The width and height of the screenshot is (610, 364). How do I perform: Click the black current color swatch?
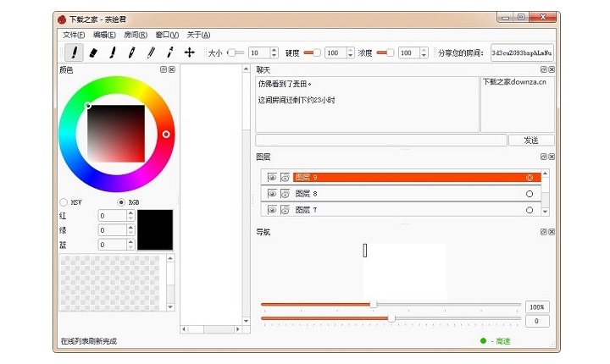click(155, 229)
